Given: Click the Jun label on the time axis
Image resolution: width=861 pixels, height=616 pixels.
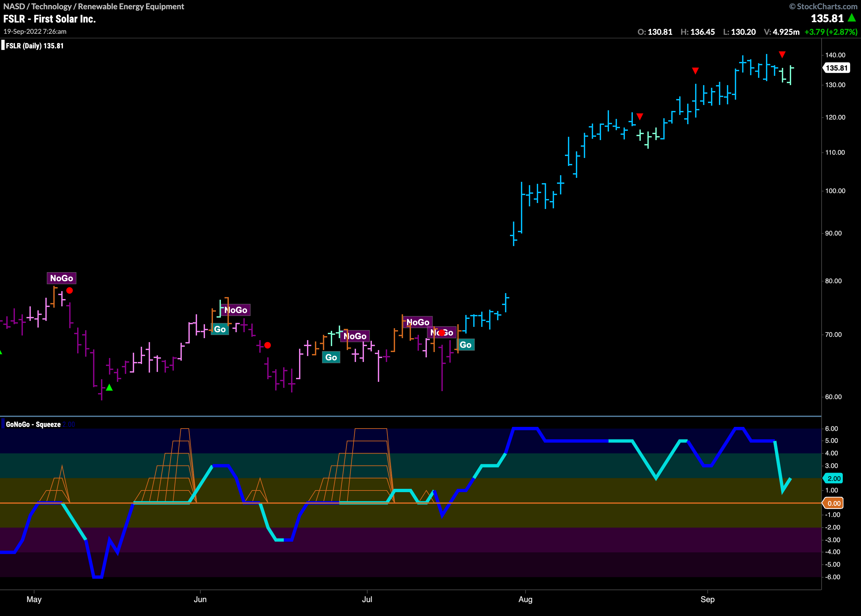Looking at the screenshot, I should (x=200, y=599).
